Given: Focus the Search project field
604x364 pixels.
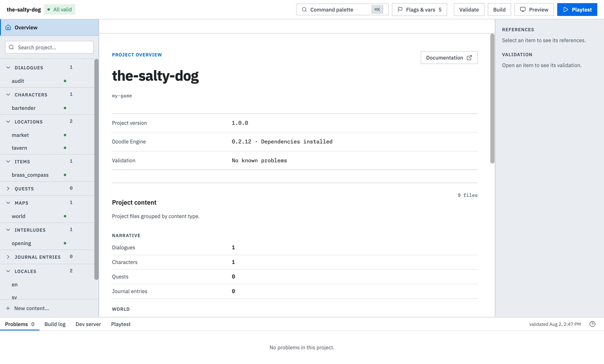Looking at the screenshot, I should pos(49,47).
